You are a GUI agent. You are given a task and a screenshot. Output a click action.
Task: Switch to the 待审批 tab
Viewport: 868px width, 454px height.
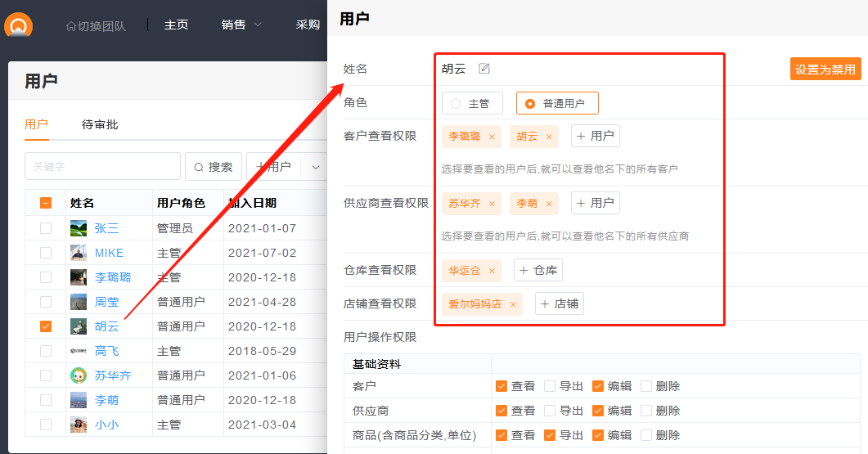100,124
